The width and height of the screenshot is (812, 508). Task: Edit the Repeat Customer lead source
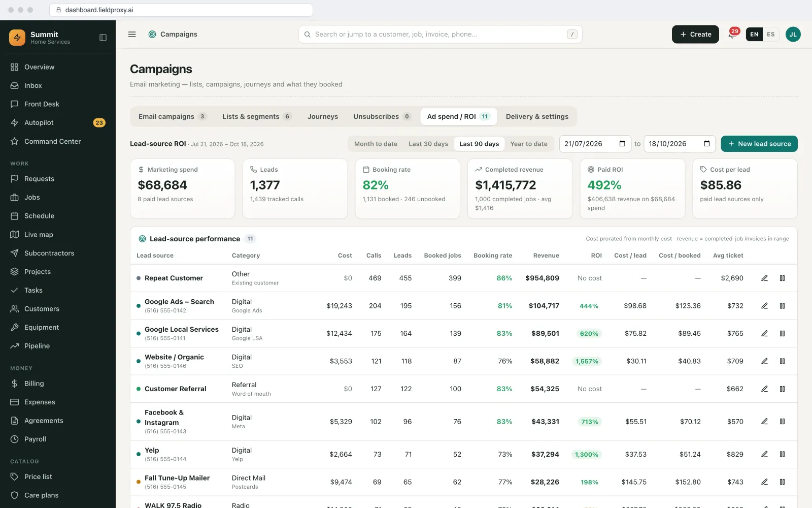pyautogui.click(x=764, y=278)
